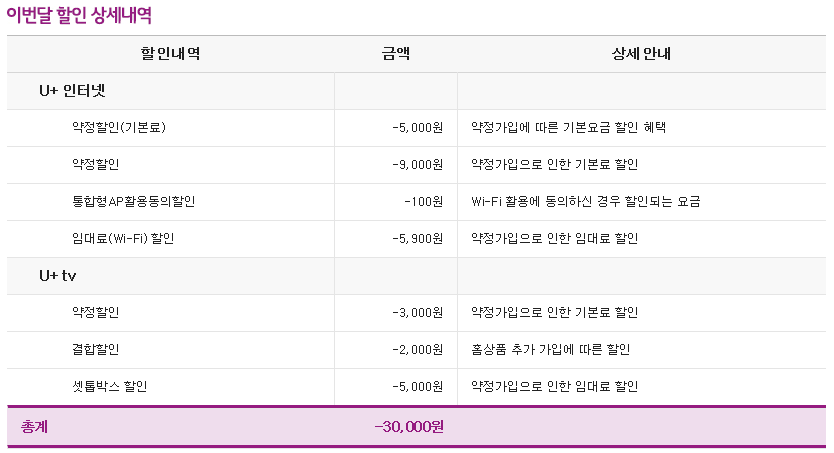Select the -30,000원 total amount
Viewport: 834px width, 453px height.
click(408, 427)
